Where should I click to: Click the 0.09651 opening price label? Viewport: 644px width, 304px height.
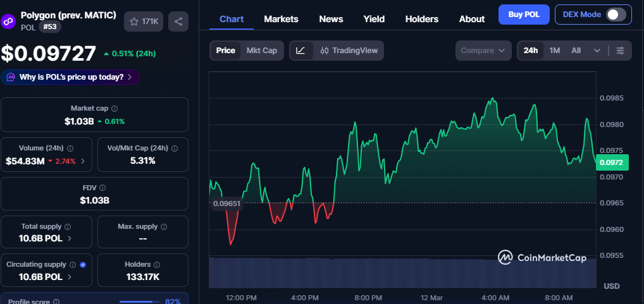tap(226, 204)
